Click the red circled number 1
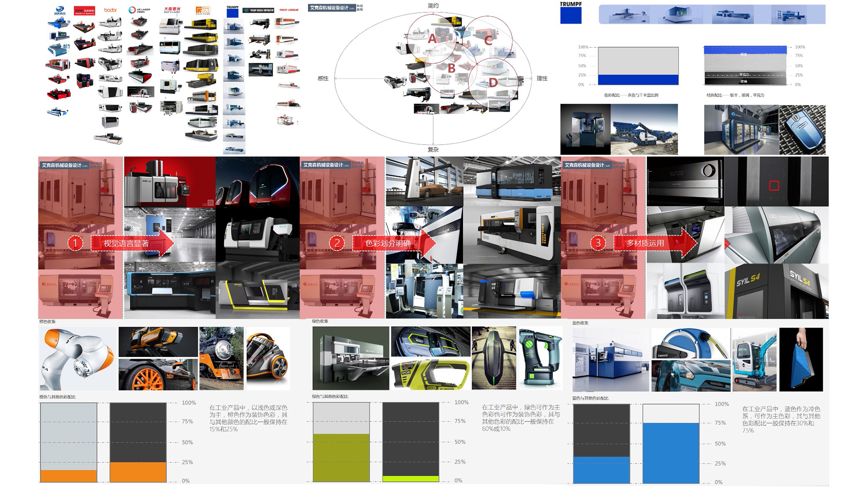The width and height of the screenshot is (868, 488). 75,243
